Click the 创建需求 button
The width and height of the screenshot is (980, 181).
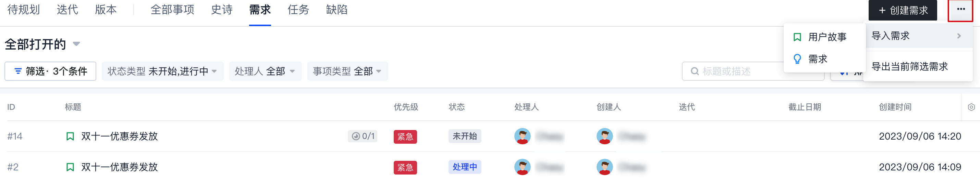pos(903,10)
